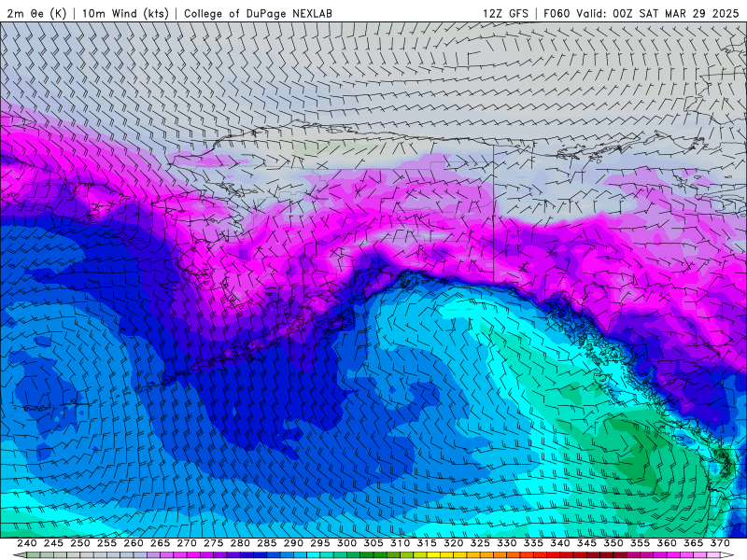Click the "10m Wind (kts)" header label
The height and width of the screenshot is (560, 747).
coord(125,13)
